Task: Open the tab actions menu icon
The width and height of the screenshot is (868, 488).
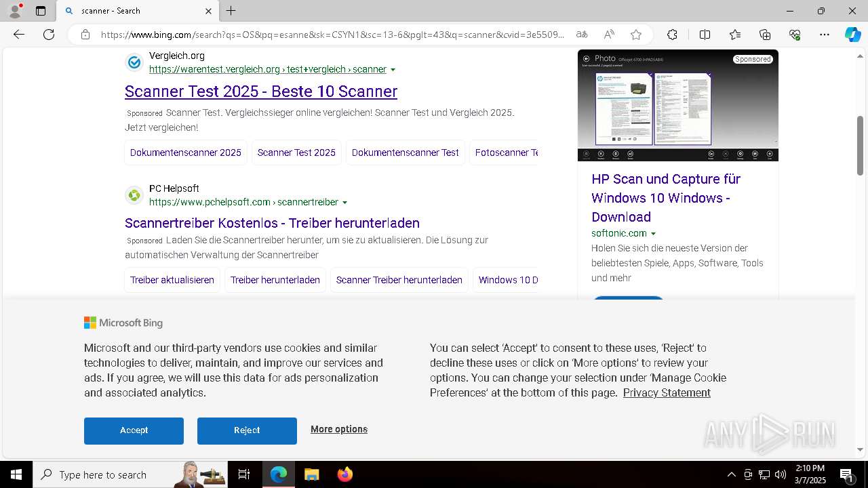Action: point(41,11)
